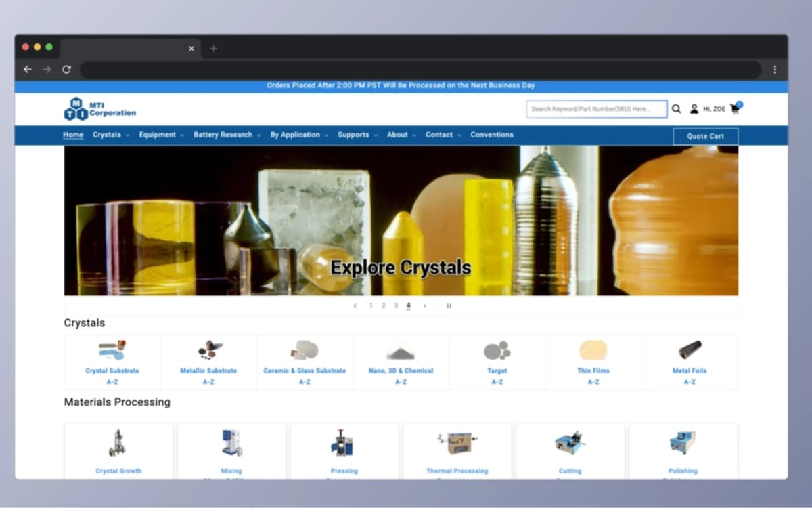Image resolution: width=812 pixels, height=508 pixels.
Task: Select slide 1 in the carousel
Action: coord(371,306)
